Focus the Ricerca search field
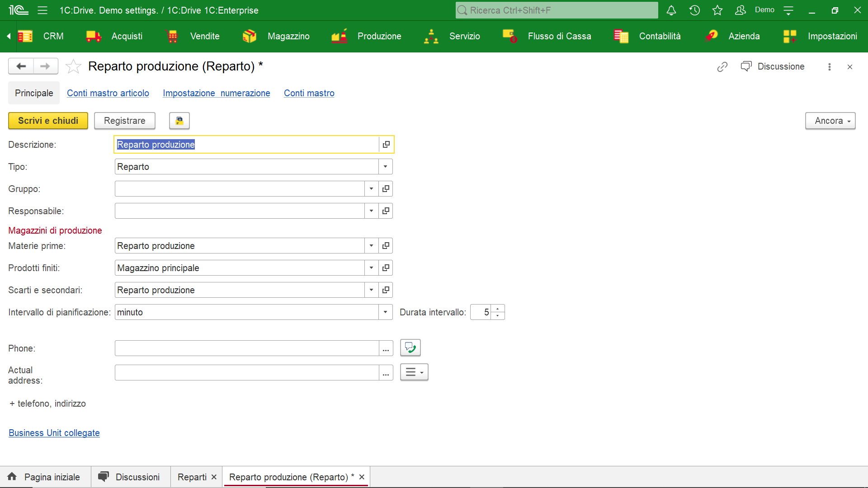 (557, 10)
